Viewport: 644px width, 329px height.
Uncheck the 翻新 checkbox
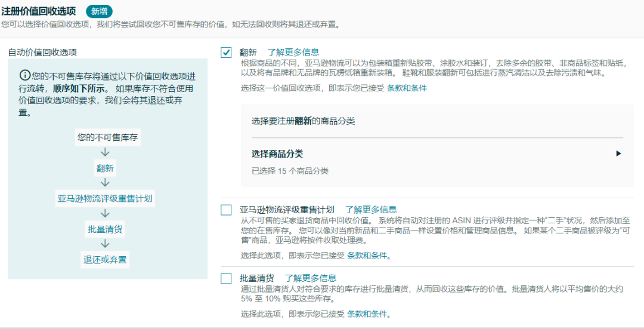(x=226, y=53)
